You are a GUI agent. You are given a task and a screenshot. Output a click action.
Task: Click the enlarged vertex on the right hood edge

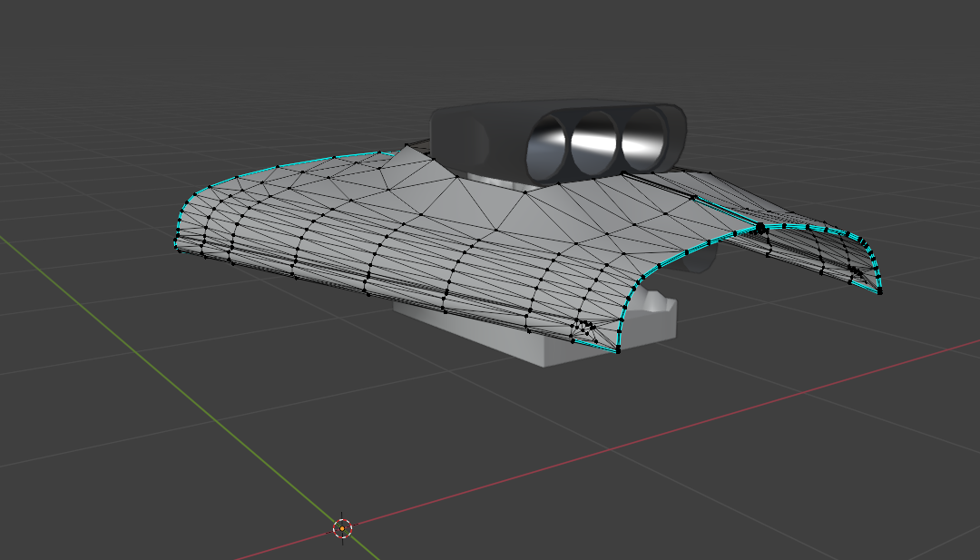760,228
